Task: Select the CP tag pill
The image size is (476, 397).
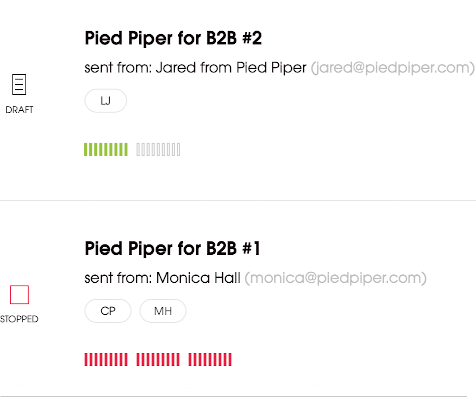Action: 108,311
